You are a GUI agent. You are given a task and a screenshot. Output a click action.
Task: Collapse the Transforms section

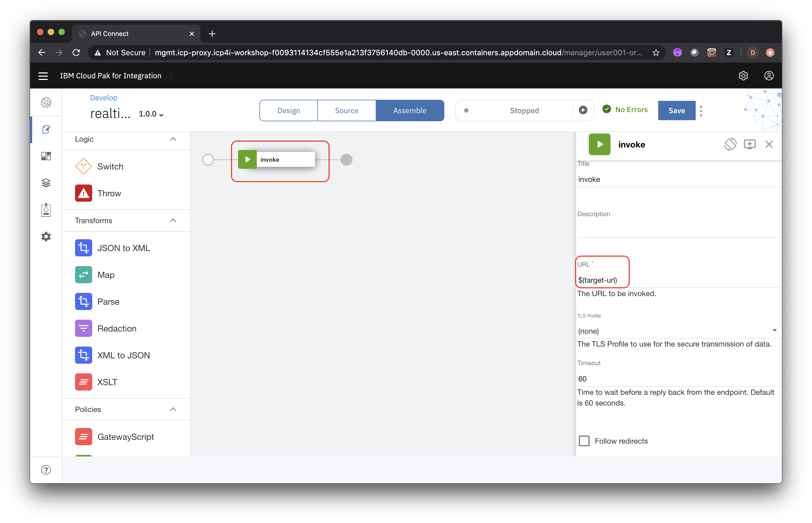pos(173,220)
